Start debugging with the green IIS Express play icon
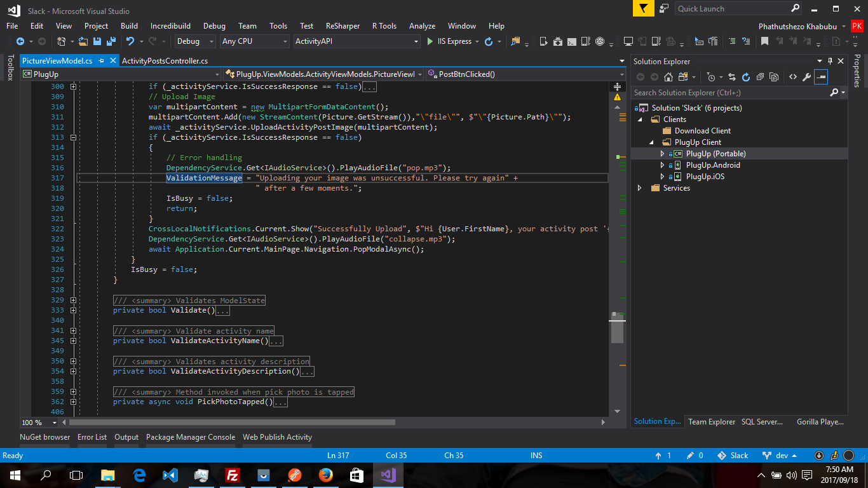Image resolution: width=868 pixels, height=488 pixels. 430,41
